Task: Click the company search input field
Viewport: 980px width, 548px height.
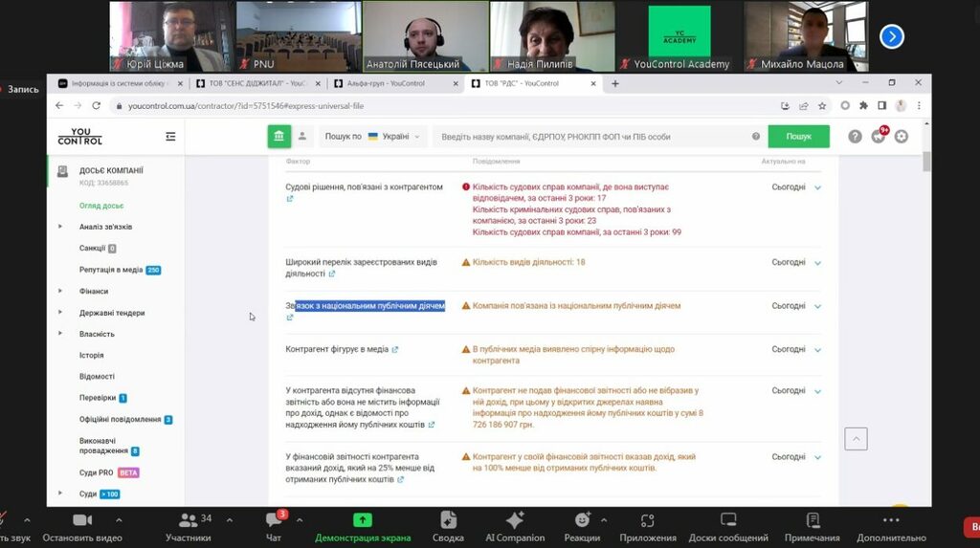Action: pyautogui.click(x=593, y=137)
